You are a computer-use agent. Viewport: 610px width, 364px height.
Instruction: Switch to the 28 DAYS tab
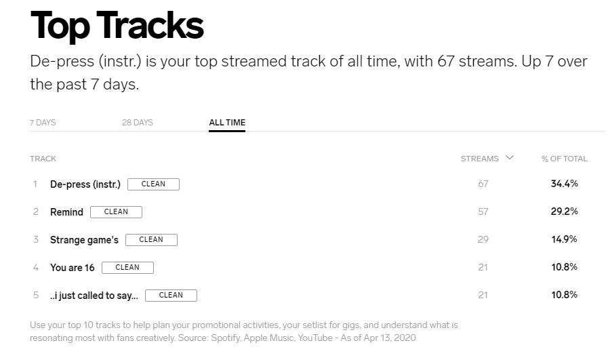(x=138, y=123)
